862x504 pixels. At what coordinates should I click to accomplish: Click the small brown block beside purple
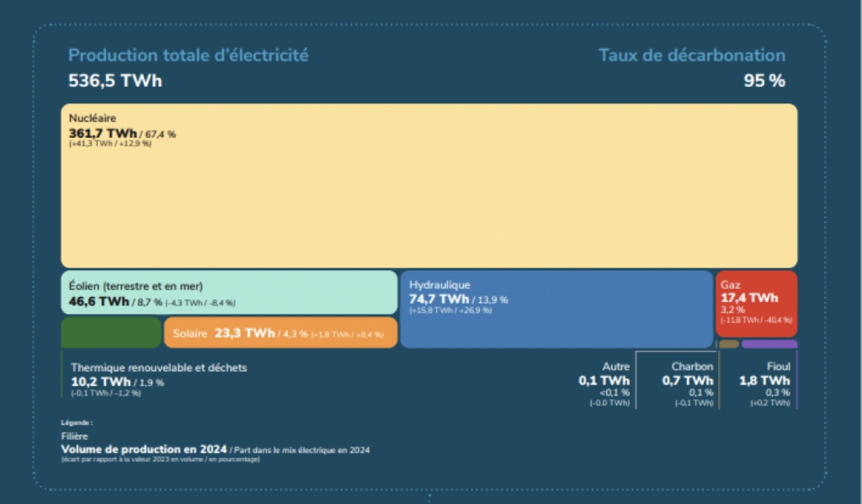coord(728,344)
